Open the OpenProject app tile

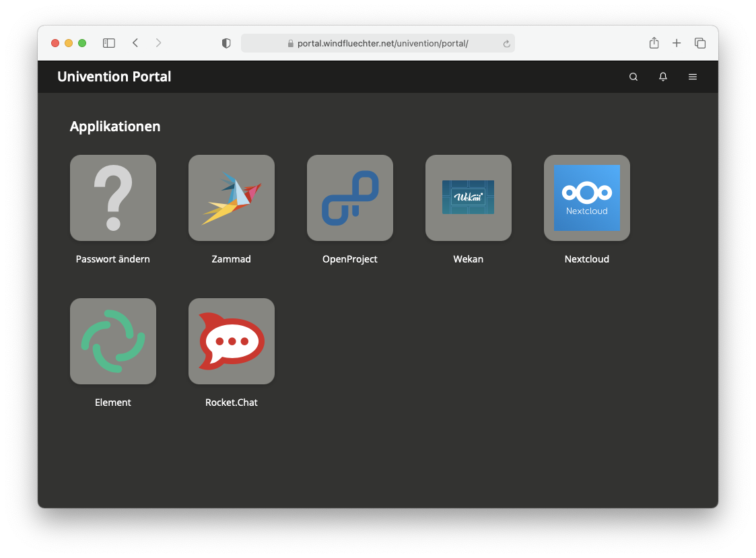[350, 198]
